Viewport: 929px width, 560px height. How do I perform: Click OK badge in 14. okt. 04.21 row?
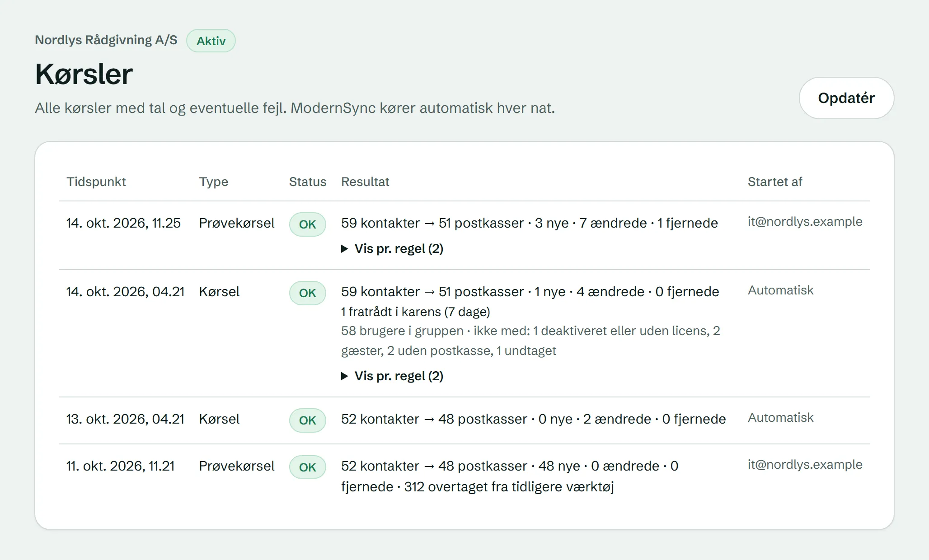point(308,293)
